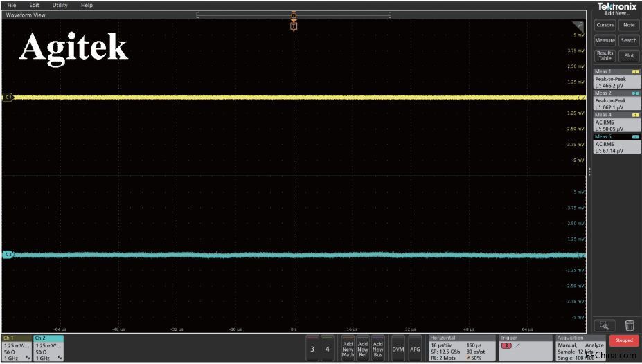Viewport: 642px width, 364px height.
Task: Click Add New Ref
Action: [x=363, y=349]
